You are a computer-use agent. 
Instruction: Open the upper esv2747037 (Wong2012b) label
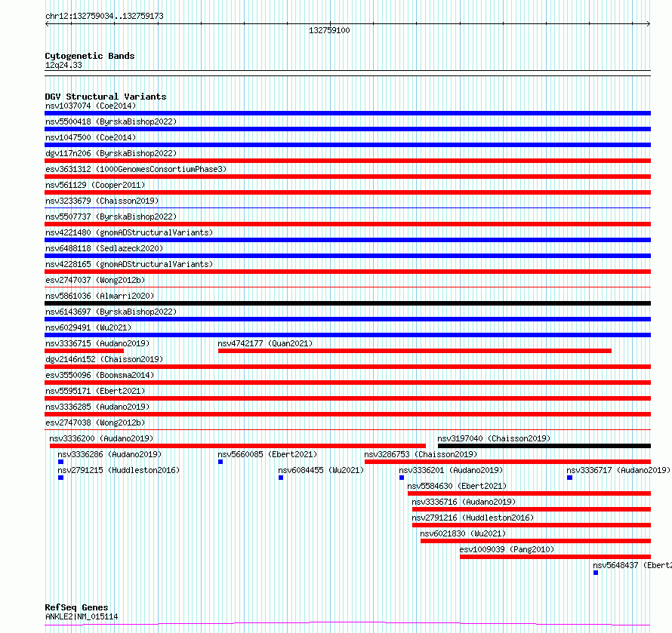pos(95,280)
